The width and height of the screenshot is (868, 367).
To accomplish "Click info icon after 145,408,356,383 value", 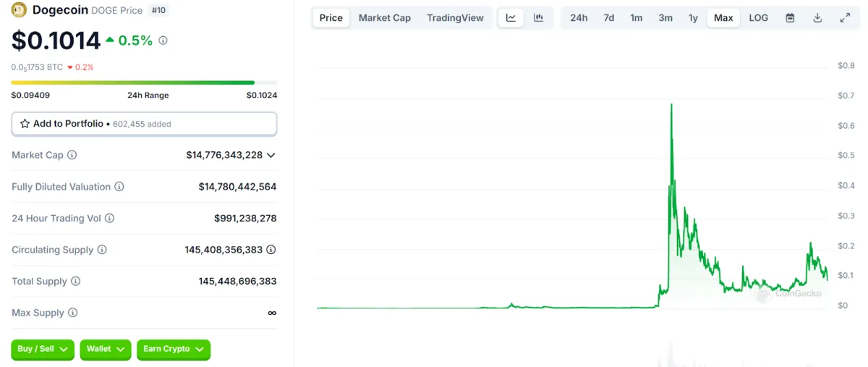I will [x=271, y=250].
